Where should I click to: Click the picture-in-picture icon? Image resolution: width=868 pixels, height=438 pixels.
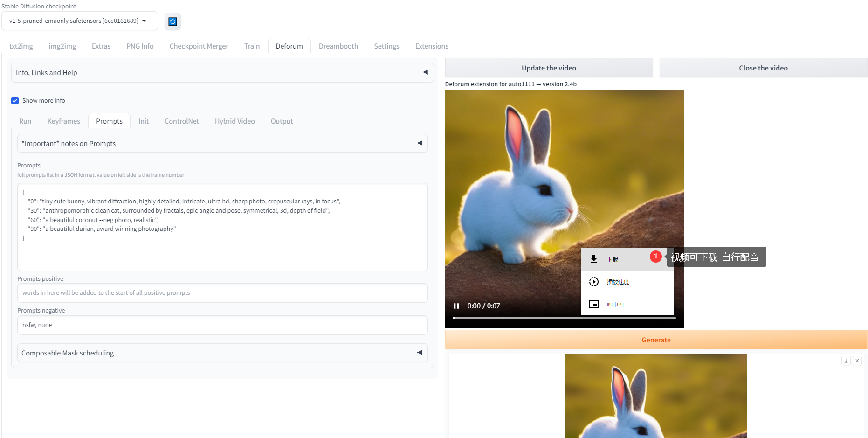(594, 304)
